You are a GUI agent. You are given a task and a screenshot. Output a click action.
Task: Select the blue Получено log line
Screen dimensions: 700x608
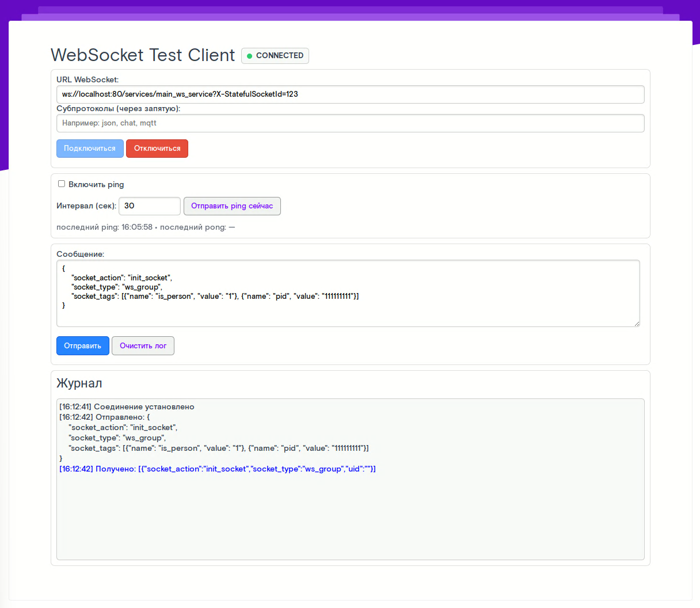pyautogui.click(x=218, y=469)
